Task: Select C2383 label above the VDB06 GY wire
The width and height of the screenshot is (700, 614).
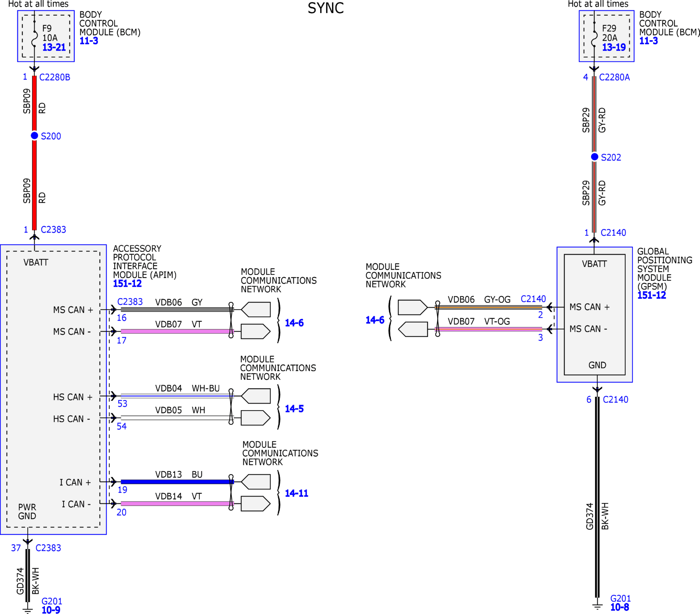Action: [x=130, y=302]
